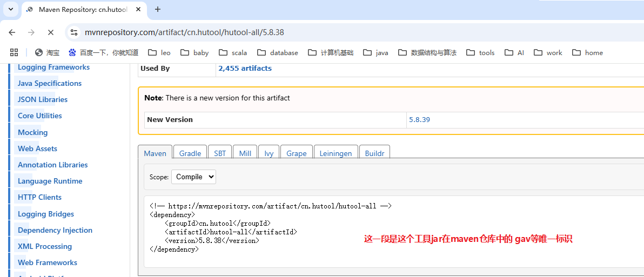The height and width of the screenshot is (277, 644).
Task: Open the JSON Libraries category
Action: coord(43,99)
